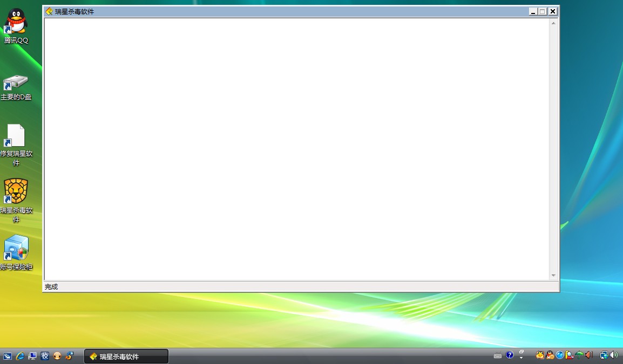Screen dimensions: 623x364
Task: Launch the Sogou S quick launch icon
Action: [x=70, y=356]
